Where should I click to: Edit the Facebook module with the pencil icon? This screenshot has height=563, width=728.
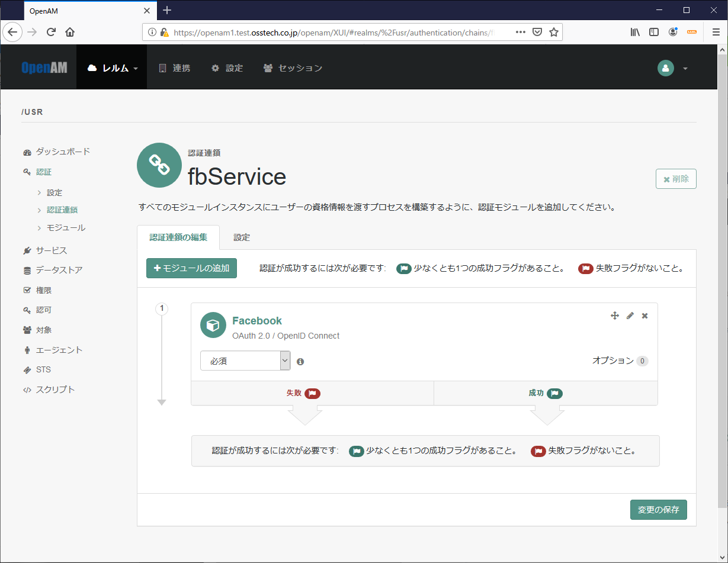click(x=630, y=316)
